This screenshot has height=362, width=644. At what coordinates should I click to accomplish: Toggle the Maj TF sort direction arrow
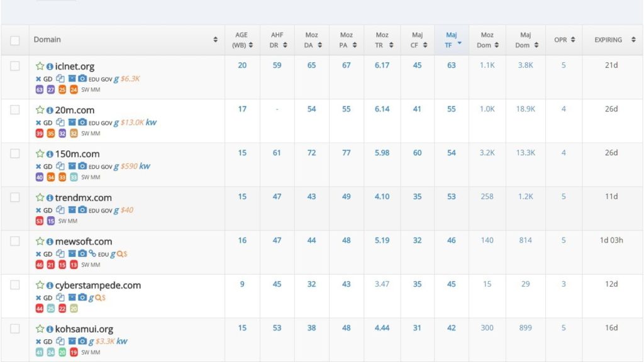click(x=459, y=43)
